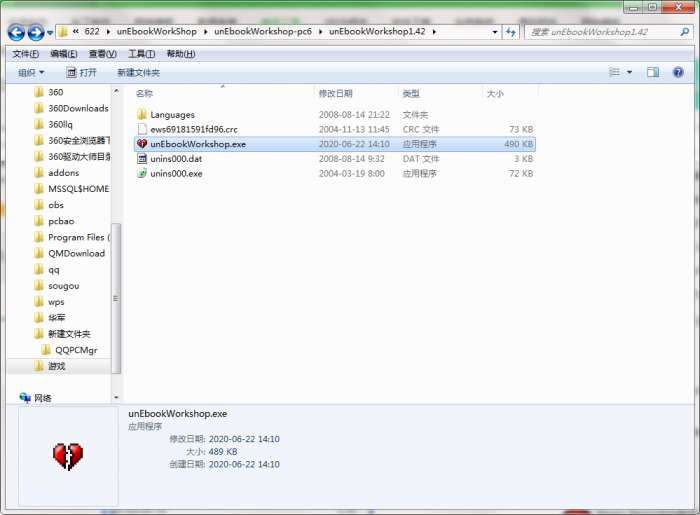Open the 查看(V) menu
Image resolution: width=700 pixels, height=515 pixels.
pos(103,54)
